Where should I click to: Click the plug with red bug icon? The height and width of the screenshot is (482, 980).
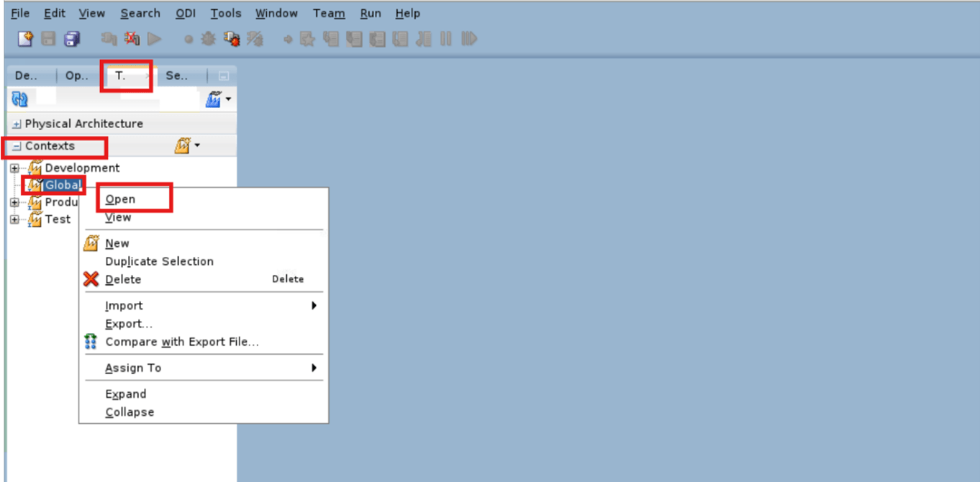[x=232, y=39]
